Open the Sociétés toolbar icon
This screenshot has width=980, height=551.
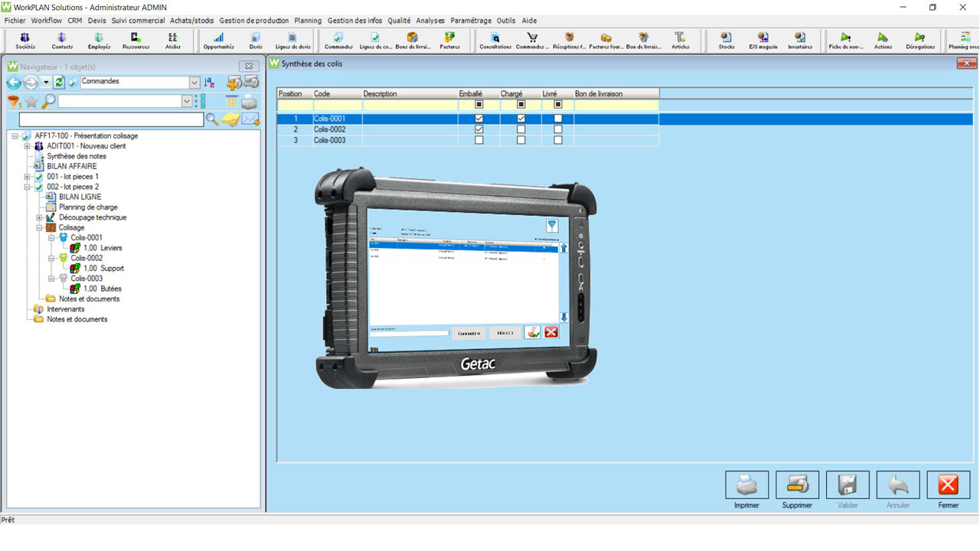[x=24, y=41]
